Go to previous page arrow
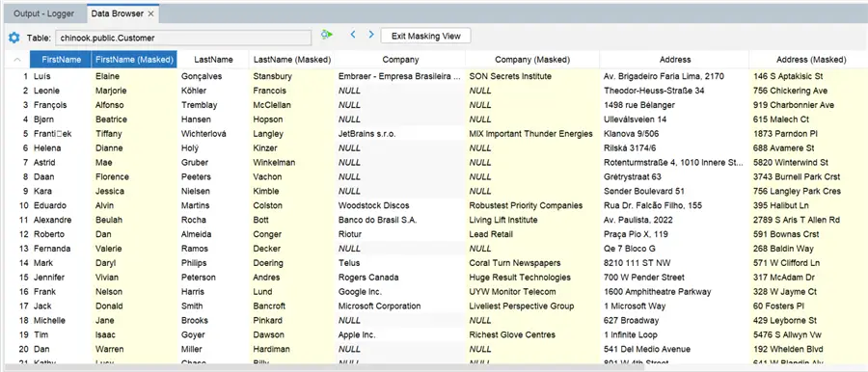The image size is (868, 372). pos(353,35)
